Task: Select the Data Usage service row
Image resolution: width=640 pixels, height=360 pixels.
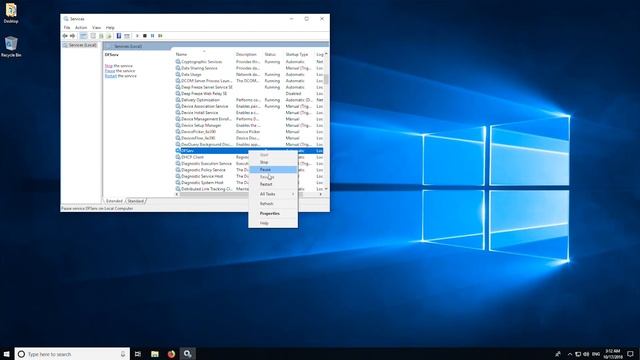Action: click(249, 75)
